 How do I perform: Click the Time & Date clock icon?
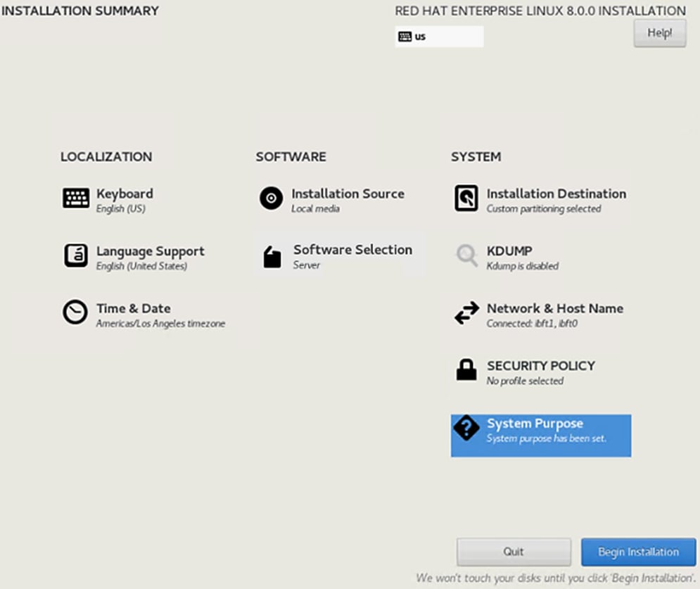coord(75,312)
